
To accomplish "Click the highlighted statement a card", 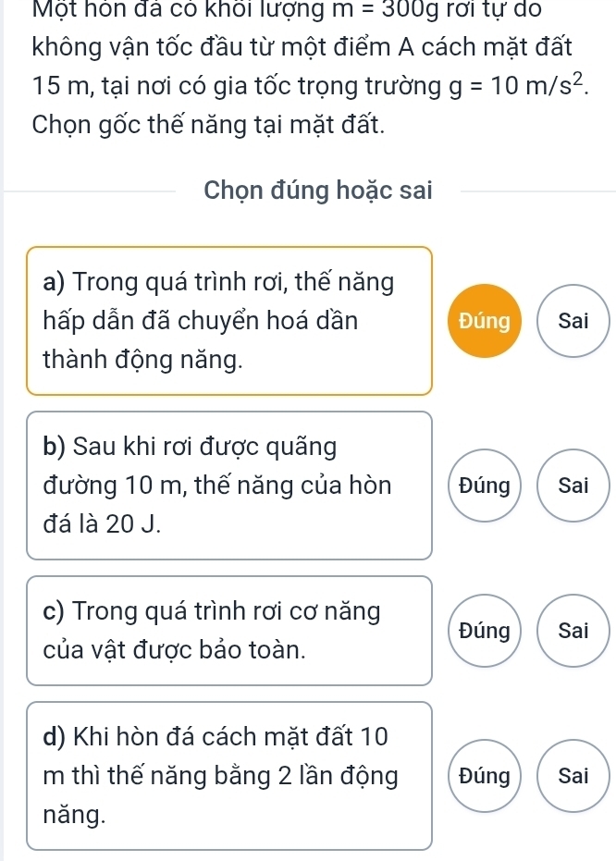I will click(229, 320).
